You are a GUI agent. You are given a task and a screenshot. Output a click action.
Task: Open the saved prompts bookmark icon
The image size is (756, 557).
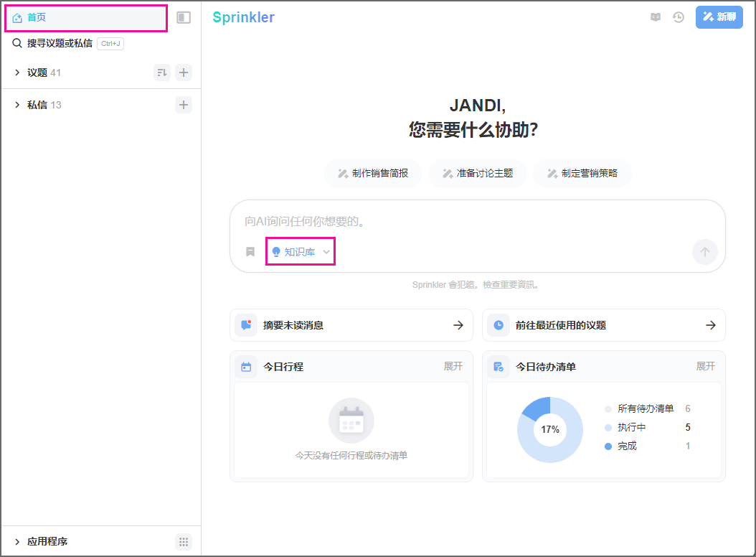[x=250, y=251]
